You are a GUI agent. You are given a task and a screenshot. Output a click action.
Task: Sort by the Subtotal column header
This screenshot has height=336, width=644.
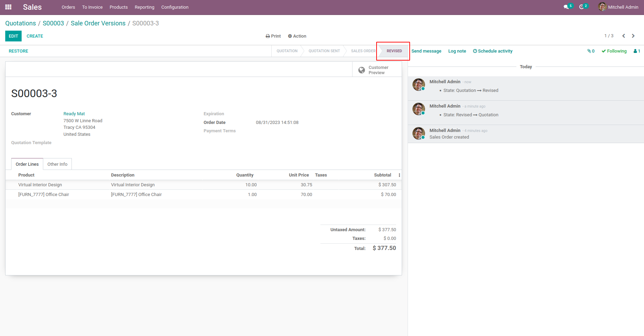(382, 175)
